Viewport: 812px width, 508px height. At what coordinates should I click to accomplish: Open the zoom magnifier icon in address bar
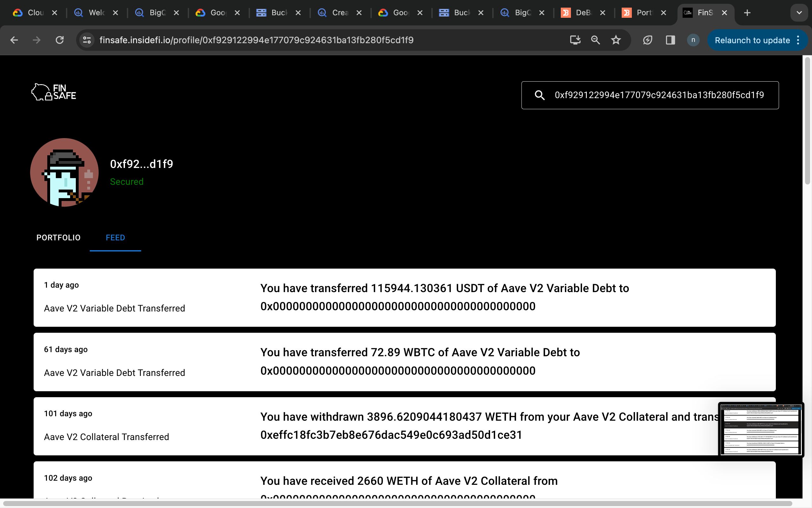(595, 40)
